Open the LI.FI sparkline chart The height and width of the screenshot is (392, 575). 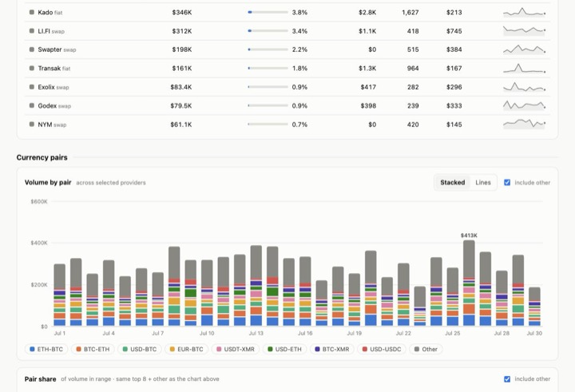point(525,31)
